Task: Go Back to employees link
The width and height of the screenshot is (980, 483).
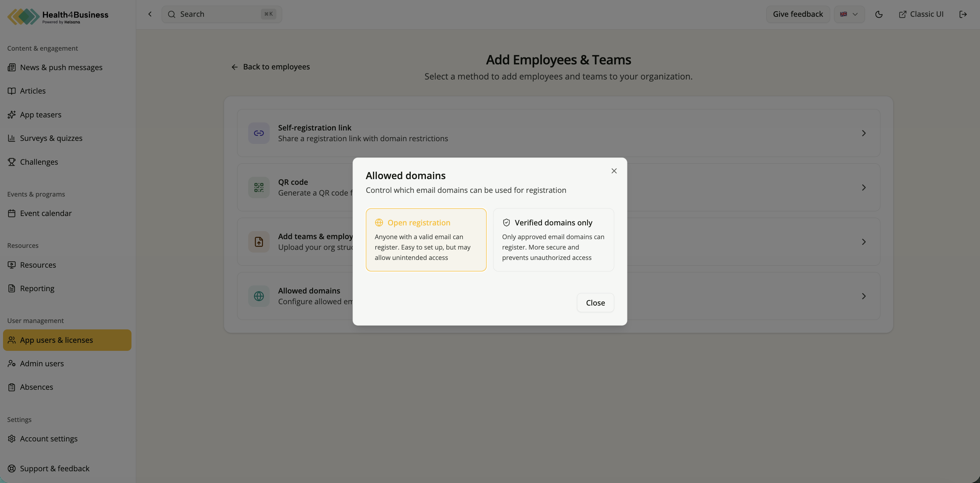Action: tap(270, 67)
